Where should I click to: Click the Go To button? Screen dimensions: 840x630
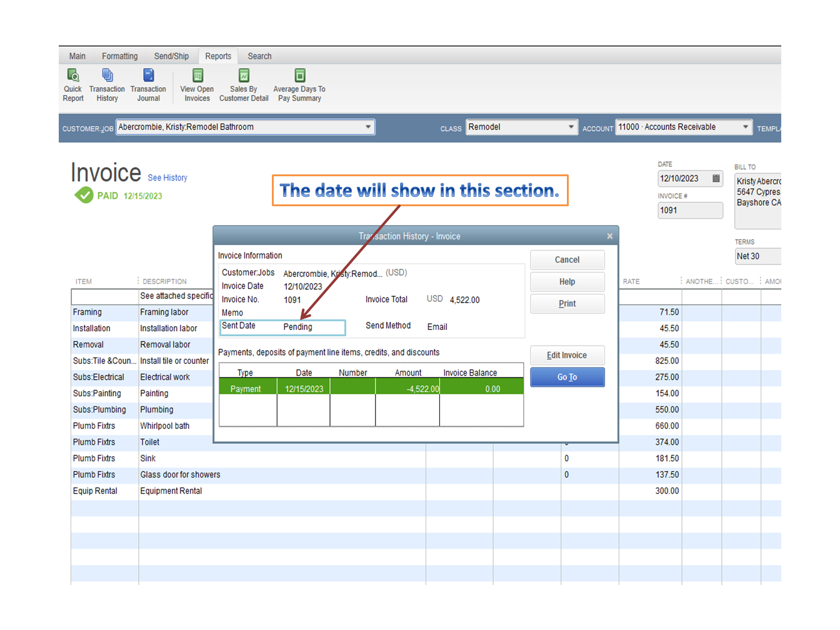567,377
